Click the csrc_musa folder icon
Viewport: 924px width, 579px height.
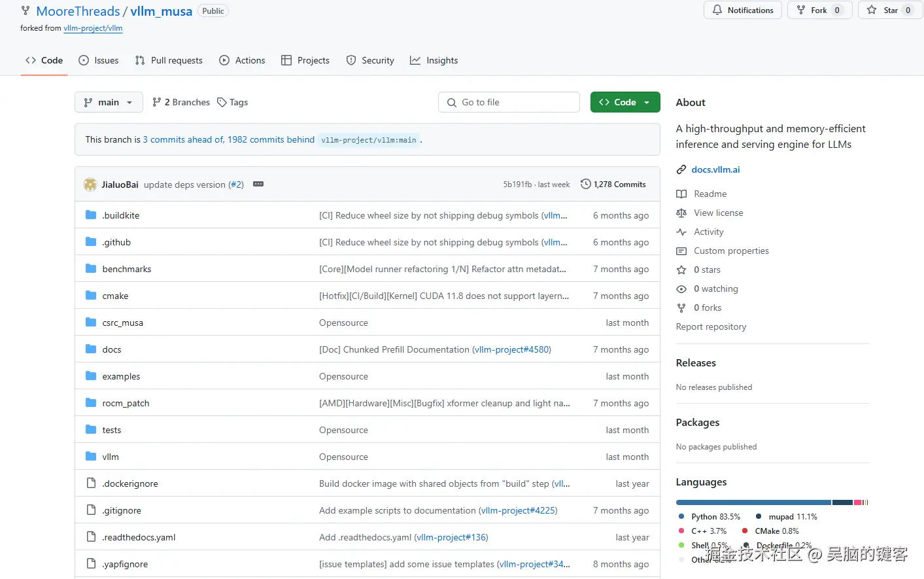coord(91,323)
